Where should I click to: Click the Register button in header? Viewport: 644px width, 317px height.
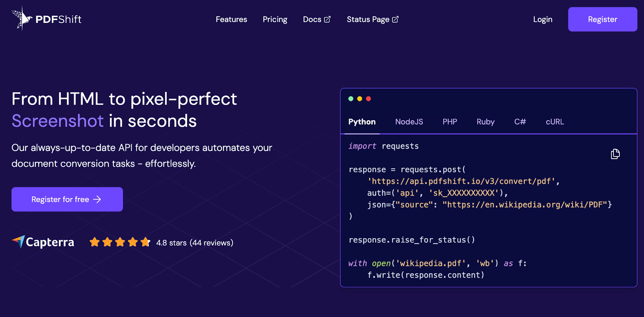pyautogui.click(x=603, y=19)
